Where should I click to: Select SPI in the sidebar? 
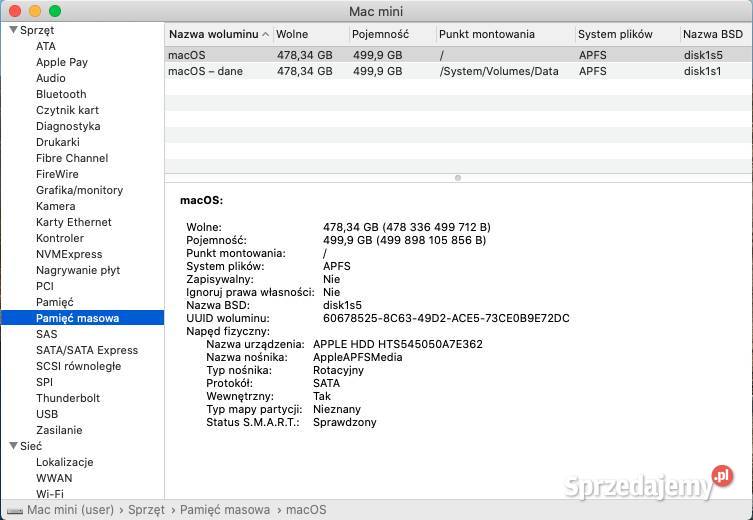tap(44, 382)
